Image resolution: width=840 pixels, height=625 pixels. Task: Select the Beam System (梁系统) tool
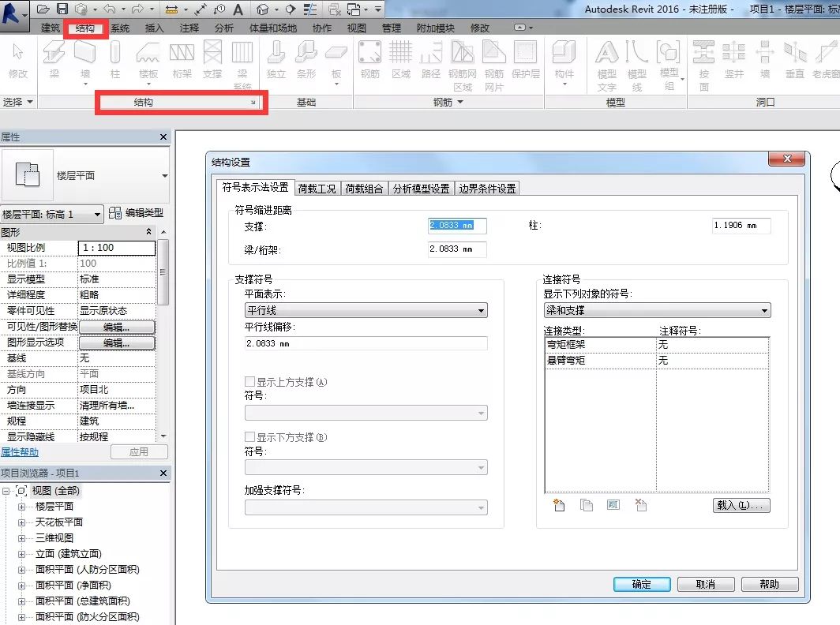click(x=242, y=64)
